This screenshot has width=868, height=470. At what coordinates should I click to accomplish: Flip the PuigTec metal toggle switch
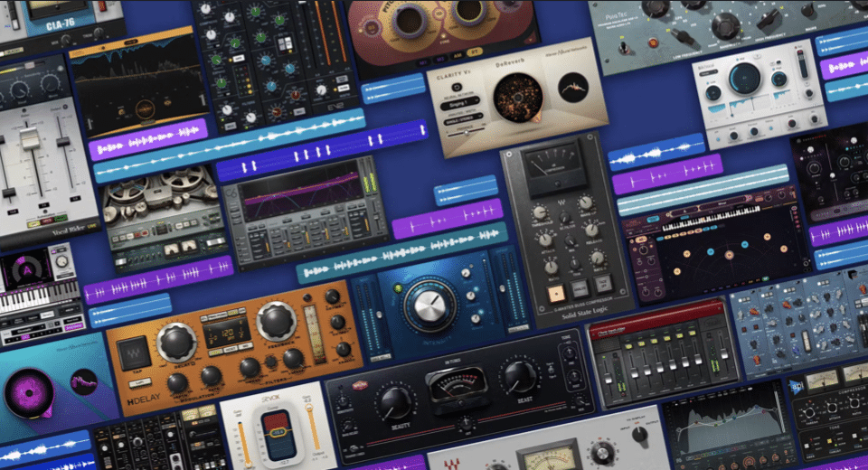625,48
